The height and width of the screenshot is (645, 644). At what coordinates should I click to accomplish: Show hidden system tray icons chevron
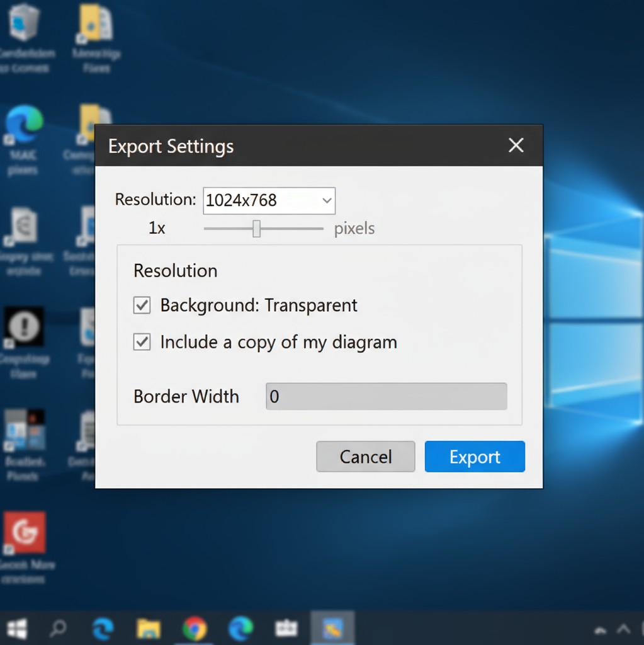(624, 629)
